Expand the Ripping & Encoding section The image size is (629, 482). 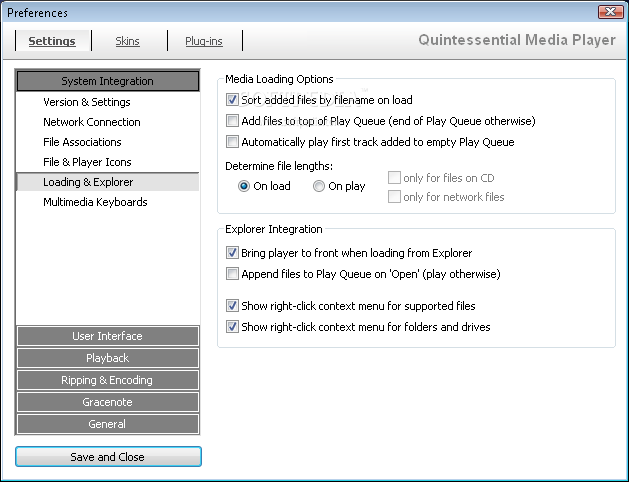108,380
